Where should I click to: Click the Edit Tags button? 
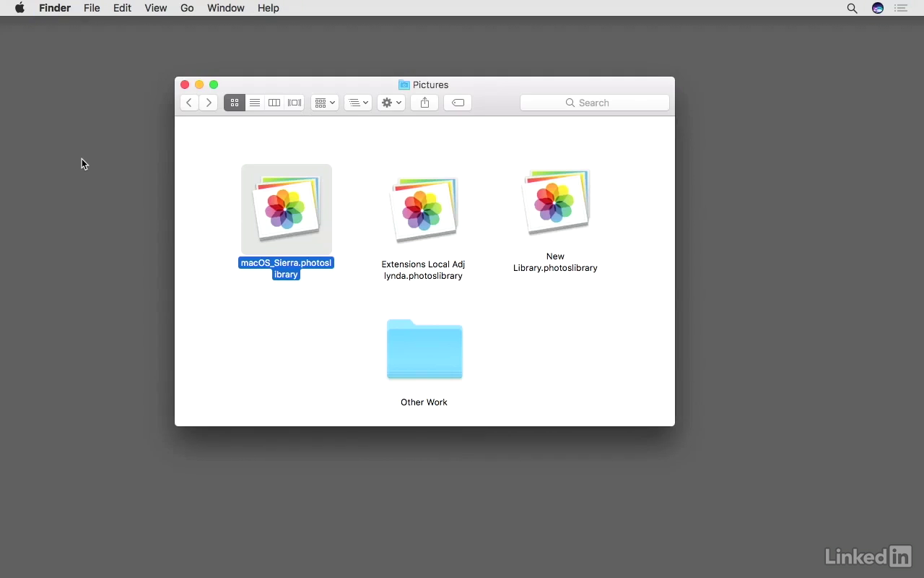(x=458, y=103)
